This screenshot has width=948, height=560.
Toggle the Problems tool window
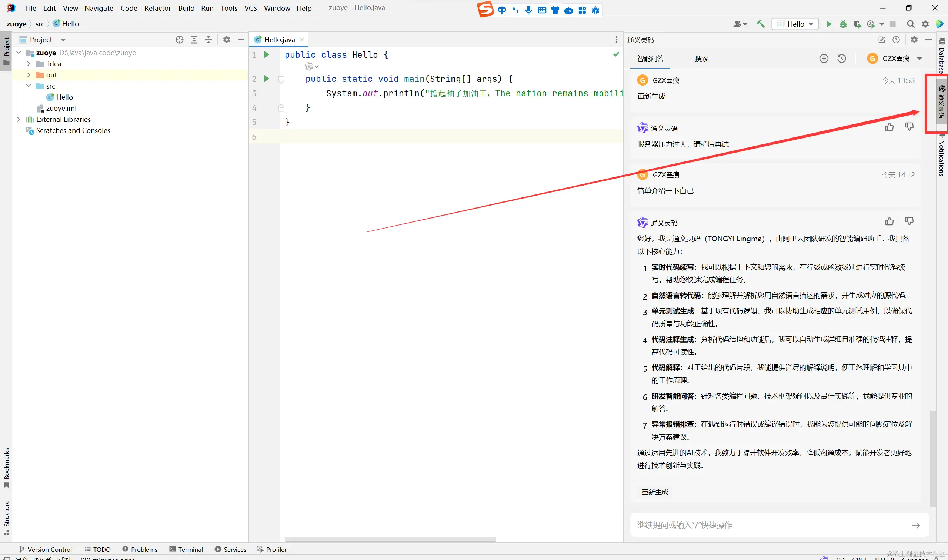pos(140,549)
